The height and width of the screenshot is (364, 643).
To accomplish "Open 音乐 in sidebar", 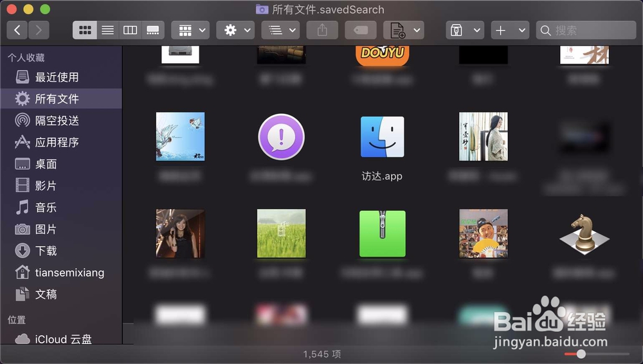I will 61,207.
